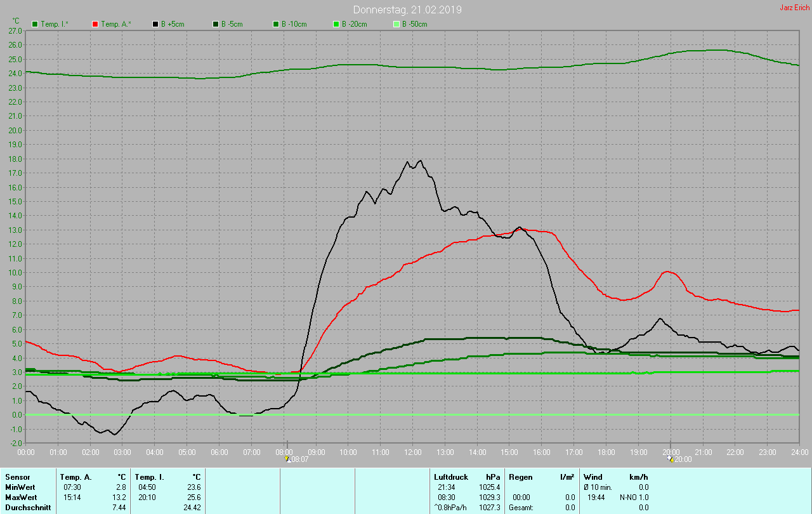Click the red Temp. A.* legend swatch

point(95,24)
